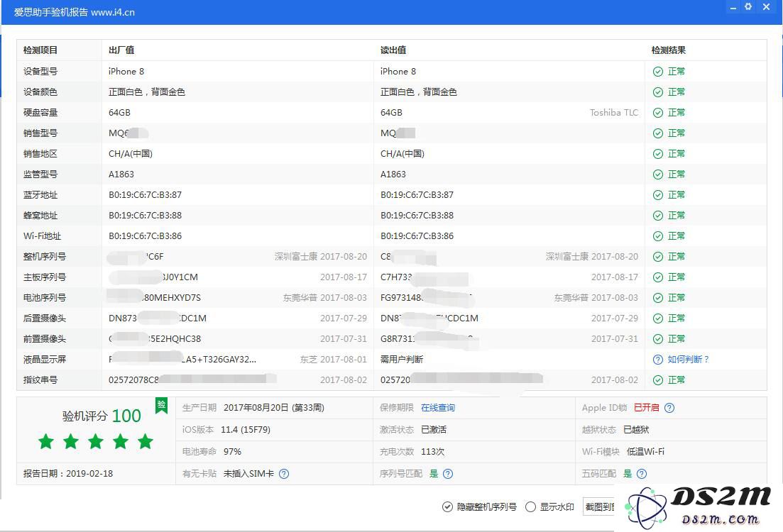Enable the 显示水印 option
Image resolution: width=783 pixels, height=532 pixels.
(x=530, y=507)
